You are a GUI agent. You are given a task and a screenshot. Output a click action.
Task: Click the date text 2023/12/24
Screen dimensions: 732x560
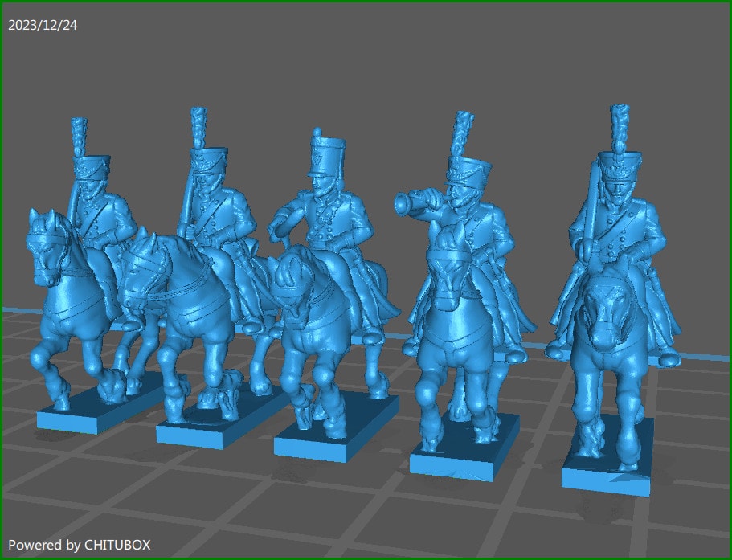43,25
